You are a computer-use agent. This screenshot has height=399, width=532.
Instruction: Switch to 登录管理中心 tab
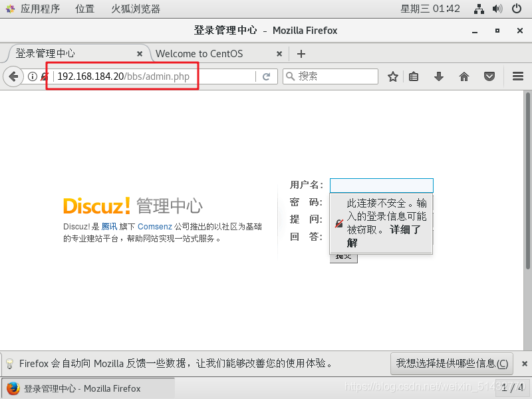point(76,54)
